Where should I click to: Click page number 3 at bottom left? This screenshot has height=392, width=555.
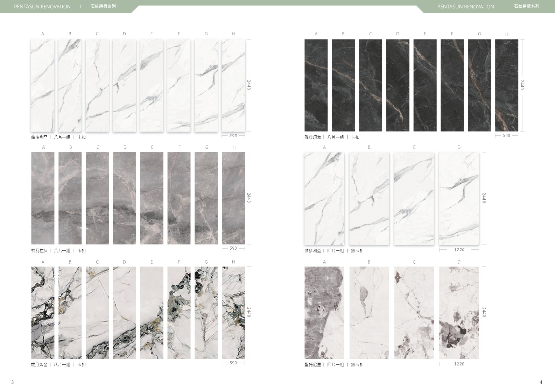click(13, 382)
